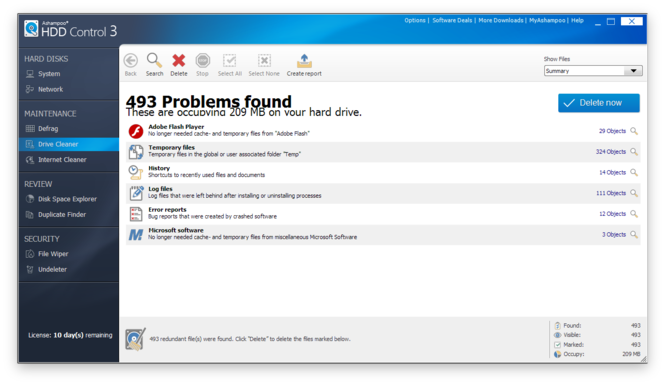Image resolution: width=665 pixels, height=385 pixels.
Task: Open Disk Space Explorer
Action: [67, 199]
